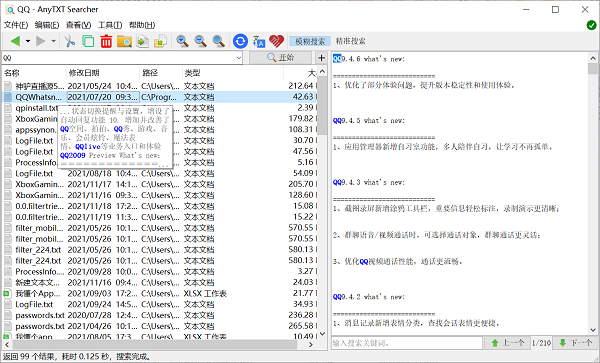Select the ProcessInfo... row dated 2021/09/28

160,272
